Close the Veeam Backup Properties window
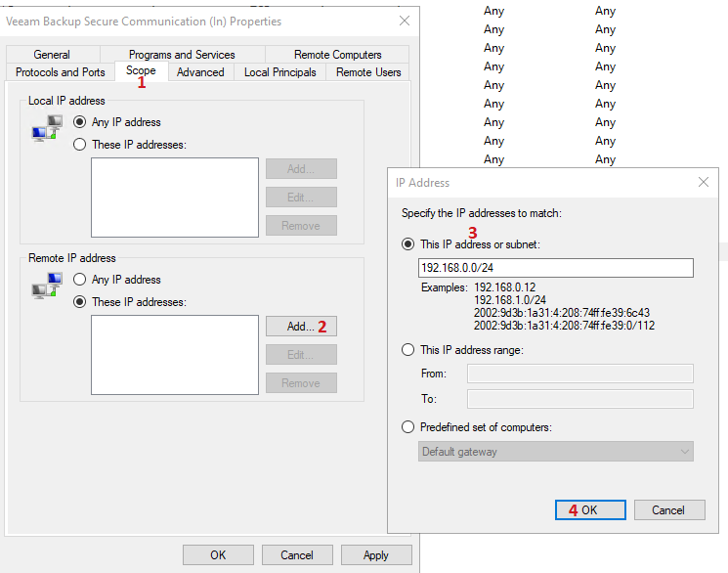 pyautogui.click(x=405, y=21)
